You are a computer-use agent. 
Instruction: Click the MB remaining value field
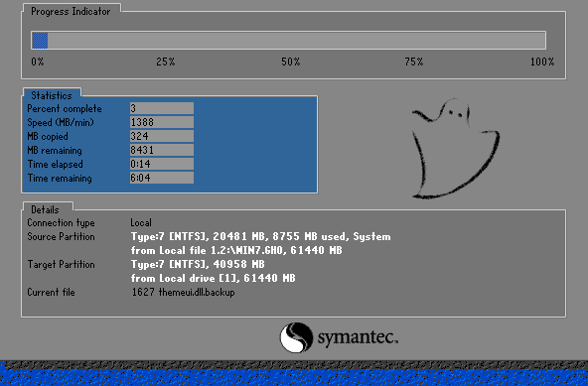[162, 150]
